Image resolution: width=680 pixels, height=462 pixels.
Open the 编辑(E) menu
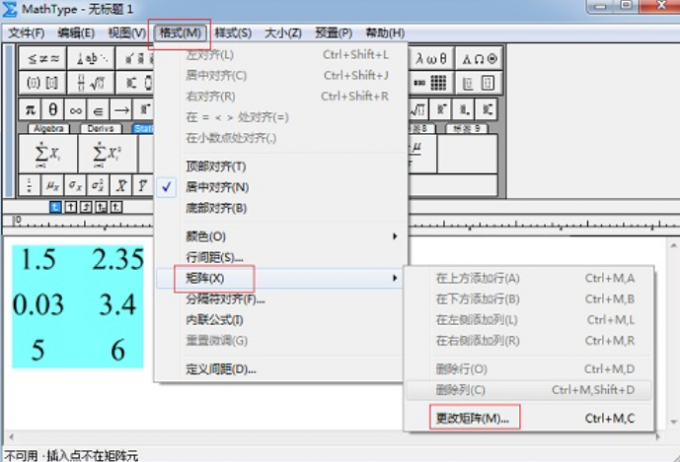click(x=76, y=33)
